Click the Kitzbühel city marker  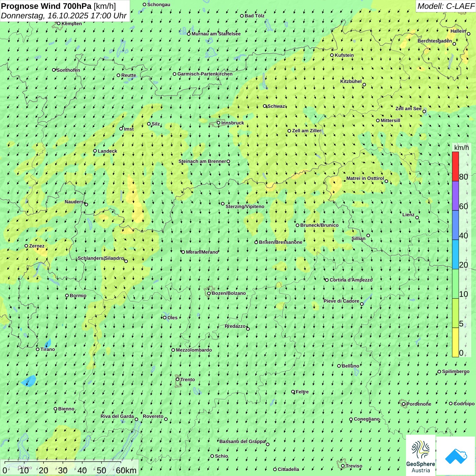pyautogui.click(x=364, y=85)
